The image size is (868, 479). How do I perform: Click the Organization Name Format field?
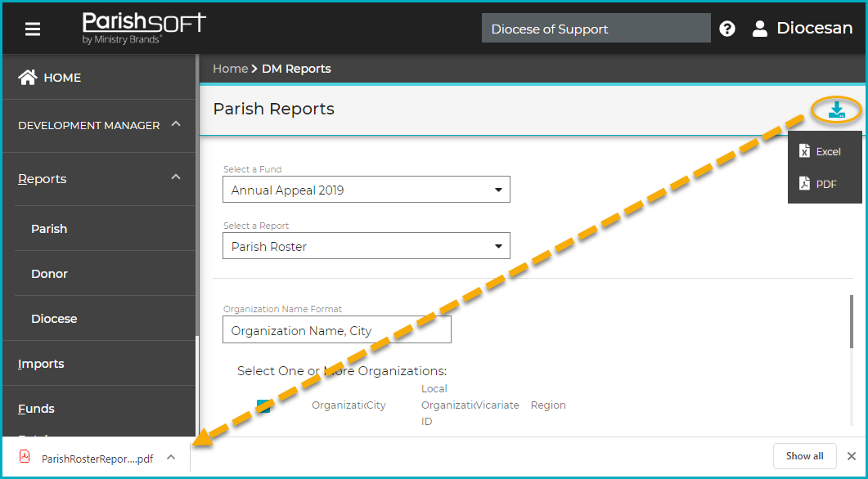(x=336, y=329)
